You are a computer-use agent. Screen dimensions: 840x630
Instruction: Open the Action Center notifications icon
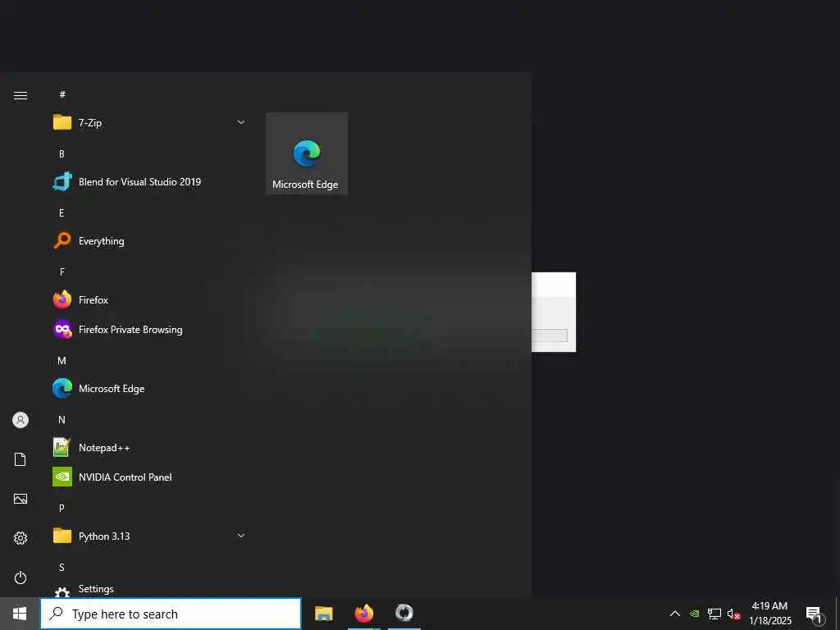[815, 614]
